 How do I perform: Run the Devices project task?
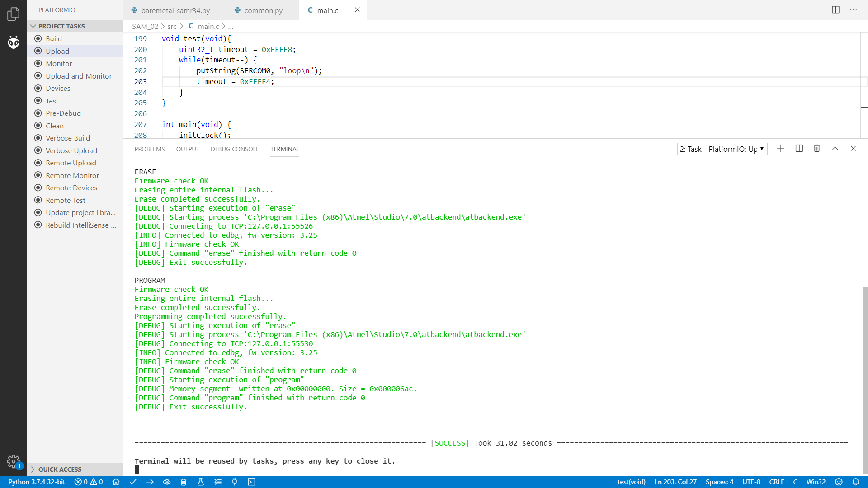(x=75, y=88)
